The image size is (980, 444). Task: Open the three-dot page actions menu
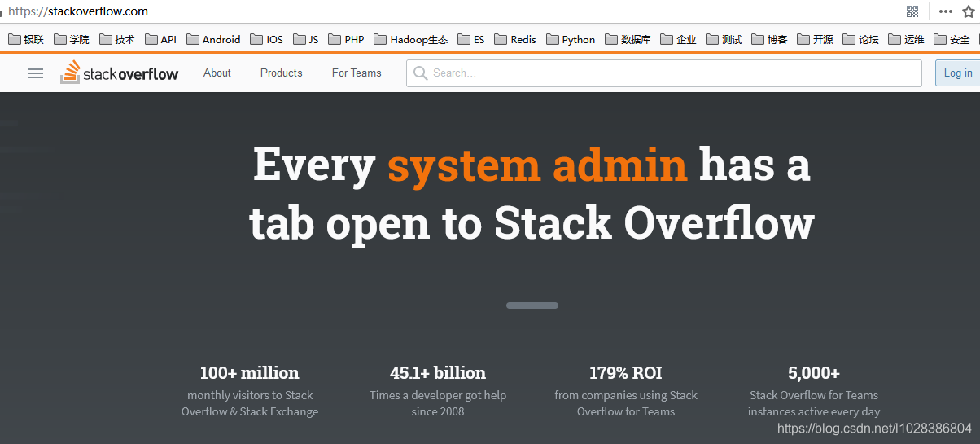pyautogui.click(x=945, y=11)
